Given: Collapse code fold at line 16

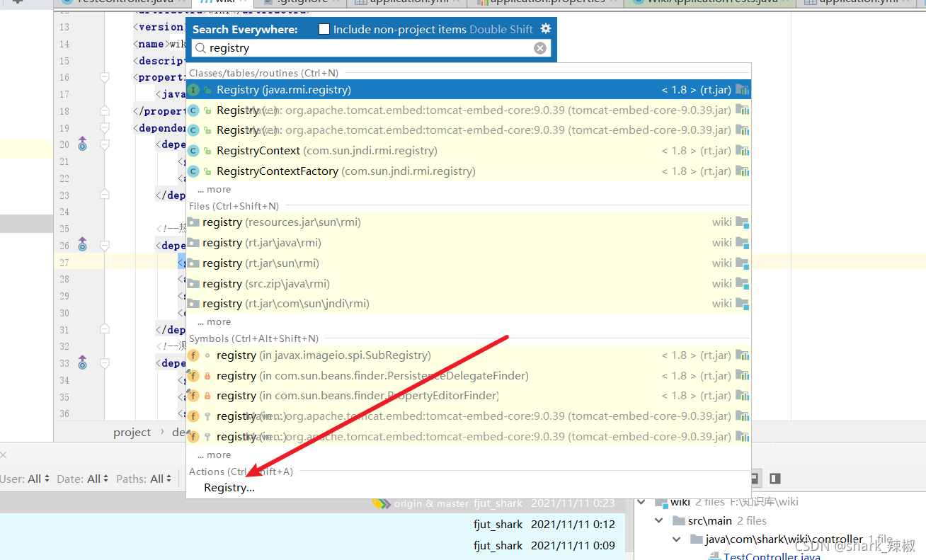Looking at the screenshot, I should click(x=105, y=77).
